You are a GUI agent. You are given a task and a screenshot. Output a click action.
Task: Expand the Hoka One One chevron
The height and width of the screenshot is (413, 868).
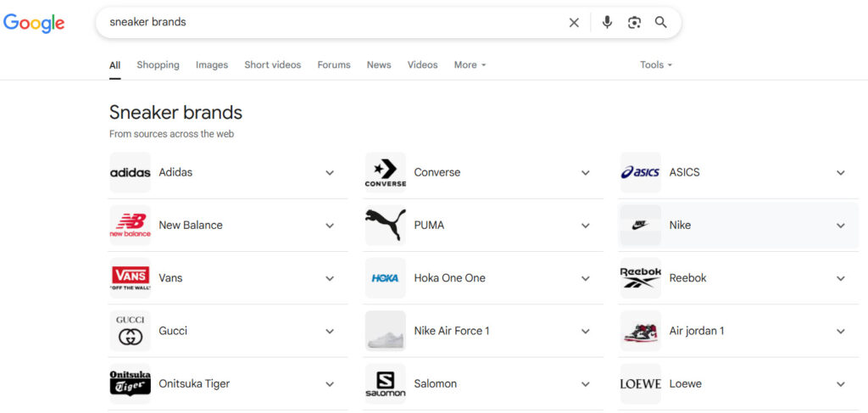pos(586,278)
